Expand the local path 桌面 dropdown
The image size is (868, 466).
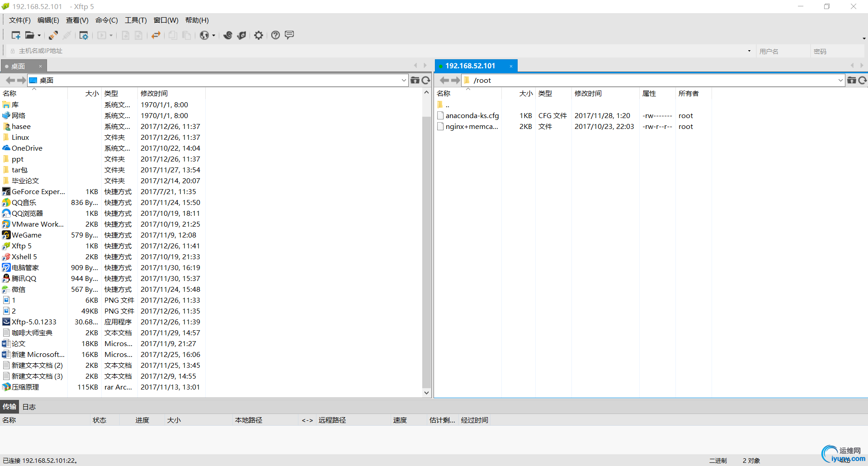pyautogui.click(x=404, y=81)
